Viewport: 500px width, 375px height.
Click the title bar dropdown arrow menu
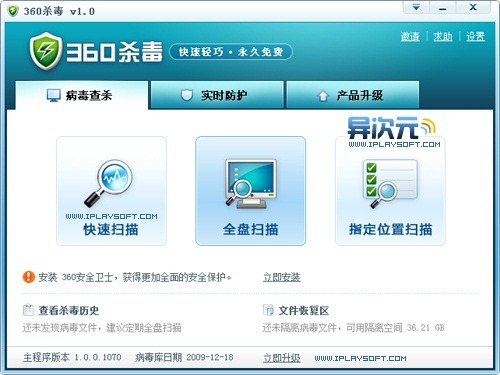416,7
